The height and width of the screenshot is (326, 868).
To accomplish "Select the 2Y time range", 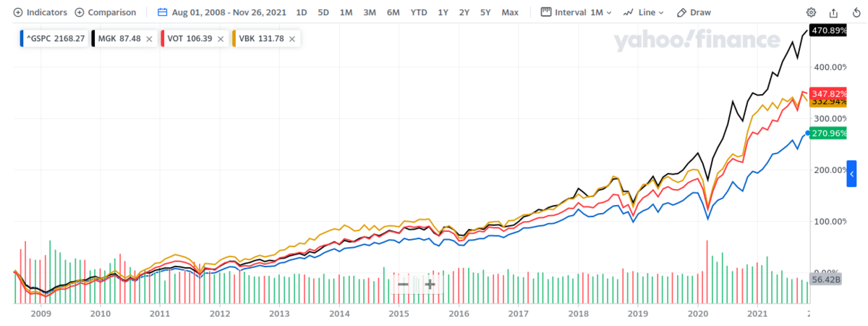I will pyautogui.click(x=464, y=12).
